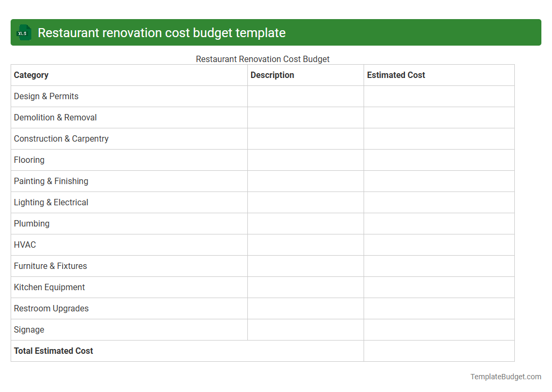Viewport: 552px width, 392px height.
Task: Click the green template title banner
Action: click(x=276, y=32)
